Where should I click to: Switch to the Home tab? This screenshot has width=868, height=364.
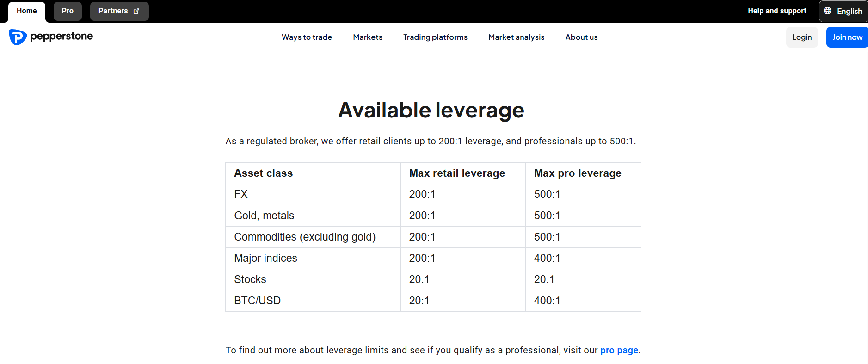[27, 11]
